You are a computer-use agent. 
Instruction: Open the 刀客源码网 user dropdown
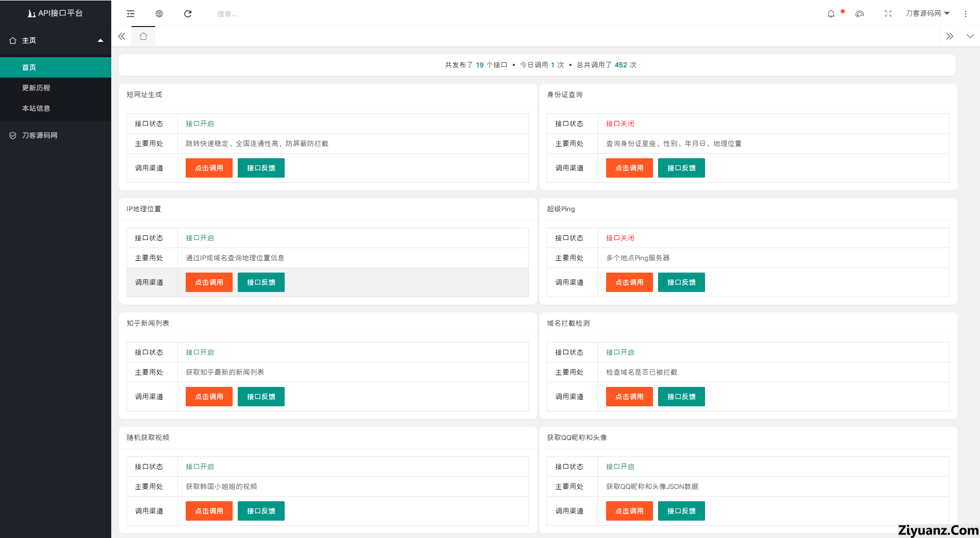(x=927, y=14)
